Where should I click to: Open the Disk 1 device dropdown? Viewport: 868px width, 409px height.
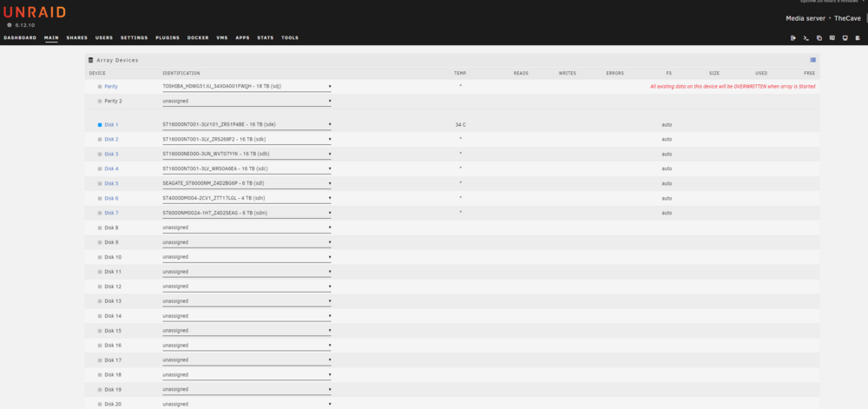247,124
